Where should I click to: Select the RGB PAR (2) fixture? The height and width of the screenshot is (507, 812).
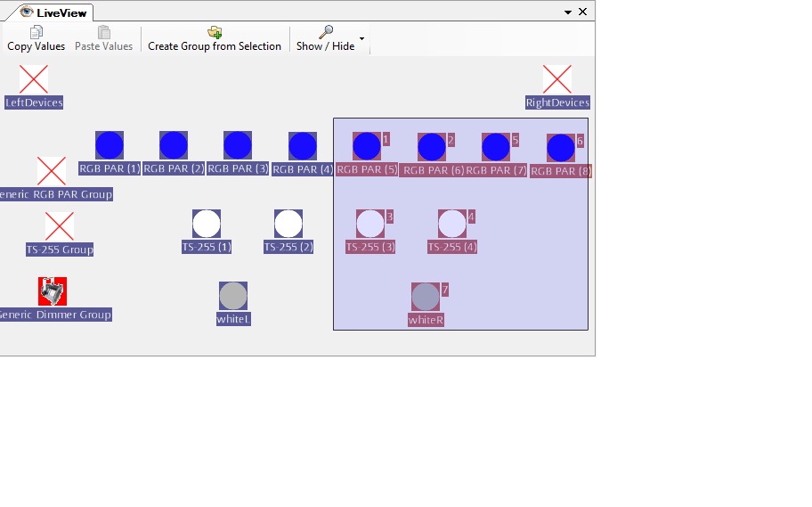[174, 145]
